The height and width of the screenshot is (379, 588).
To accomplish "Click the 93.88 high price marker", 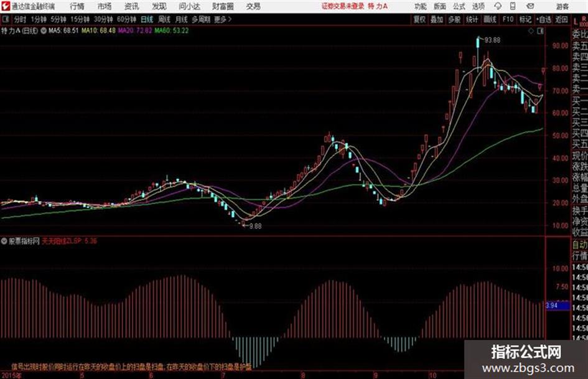I will (x=492, y=40).
